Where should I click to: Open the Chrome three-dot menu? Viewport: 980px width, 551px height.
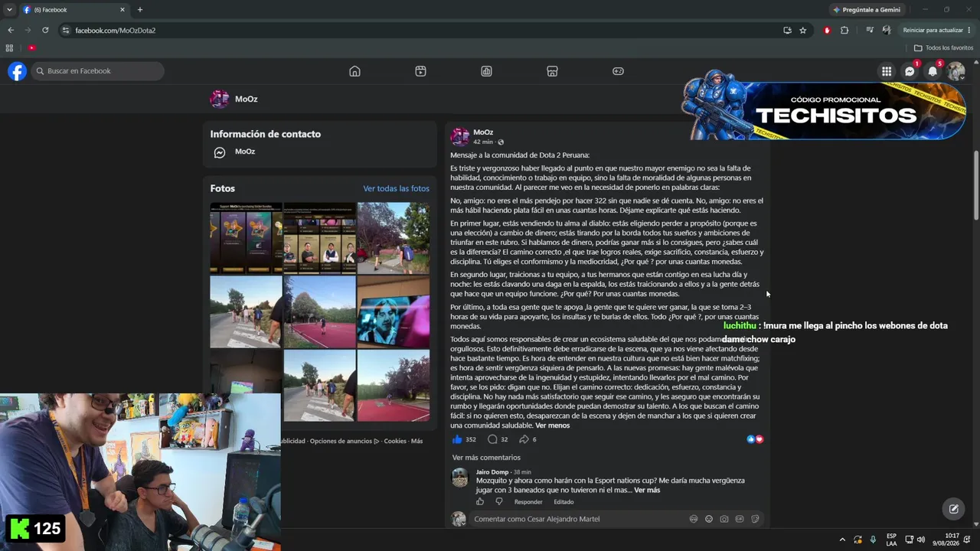[970, 31]
